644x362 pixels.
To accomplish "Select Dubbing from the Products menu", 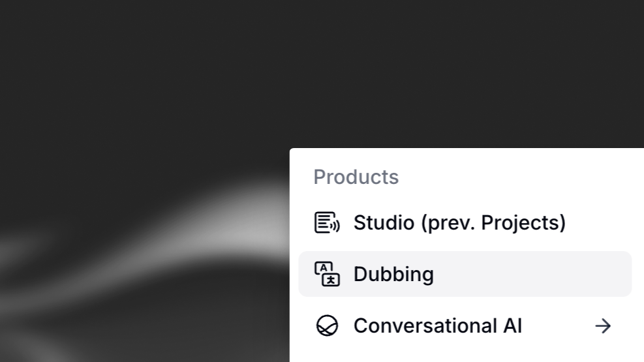I will pos(393,274).
